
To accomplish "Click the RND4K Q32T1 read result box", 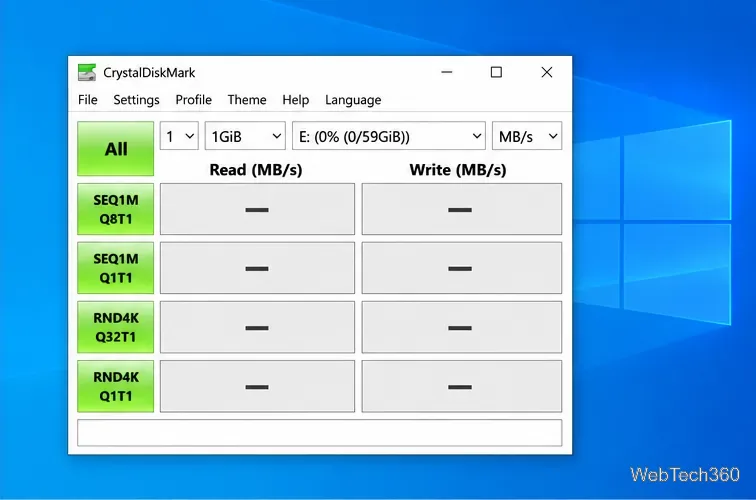I will click(257, 327).
